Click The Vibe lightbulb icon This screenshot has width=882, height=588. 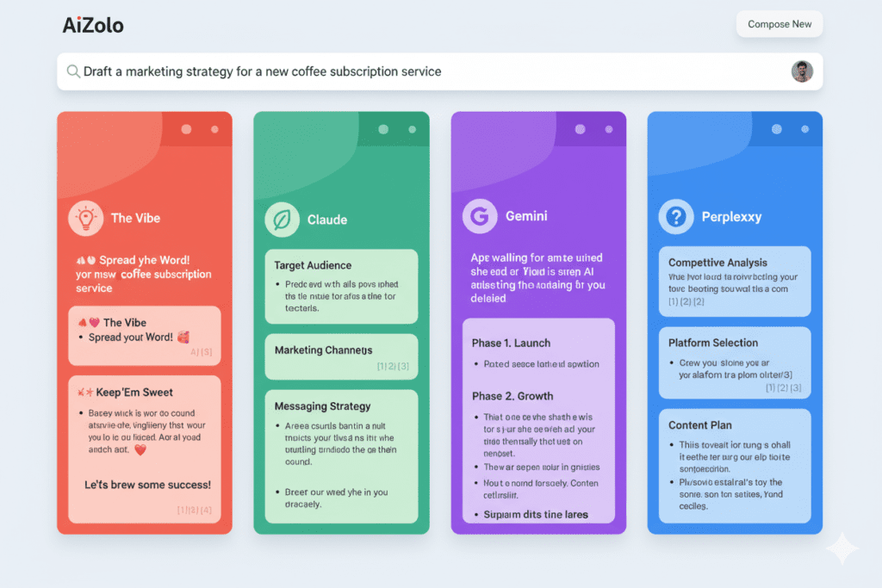pyautogui.click(x=85, y=218)
